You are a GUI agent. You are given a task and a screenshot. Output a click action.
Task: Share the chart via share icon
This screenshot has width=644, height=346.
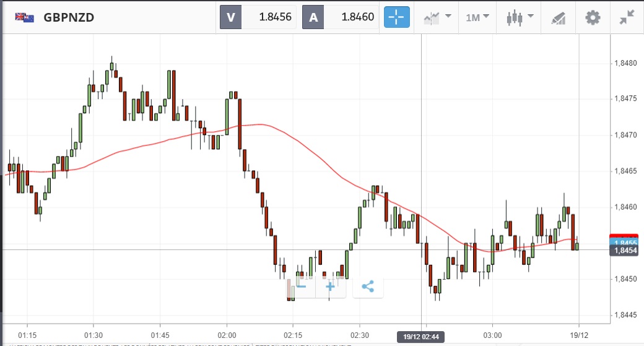tap(368, 286)
